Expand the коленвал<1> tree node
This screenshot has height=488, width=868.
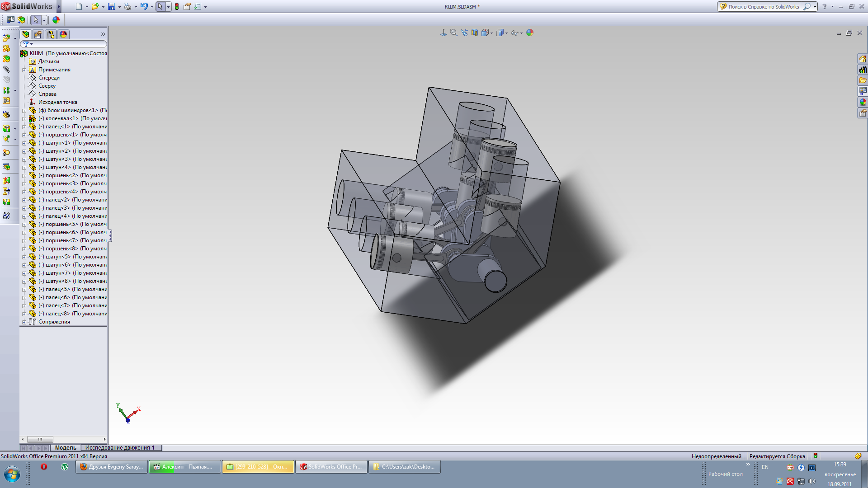point(24,119)
